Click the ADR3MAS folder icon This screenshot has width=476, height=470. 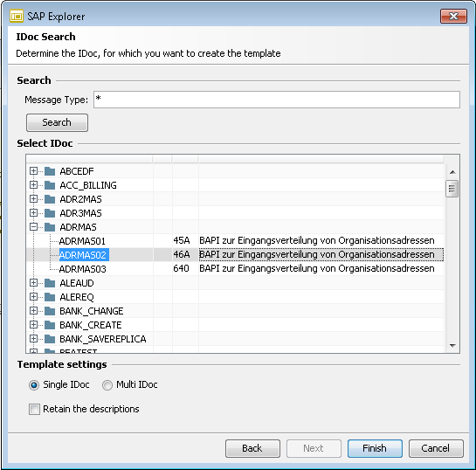coord(50,213)
